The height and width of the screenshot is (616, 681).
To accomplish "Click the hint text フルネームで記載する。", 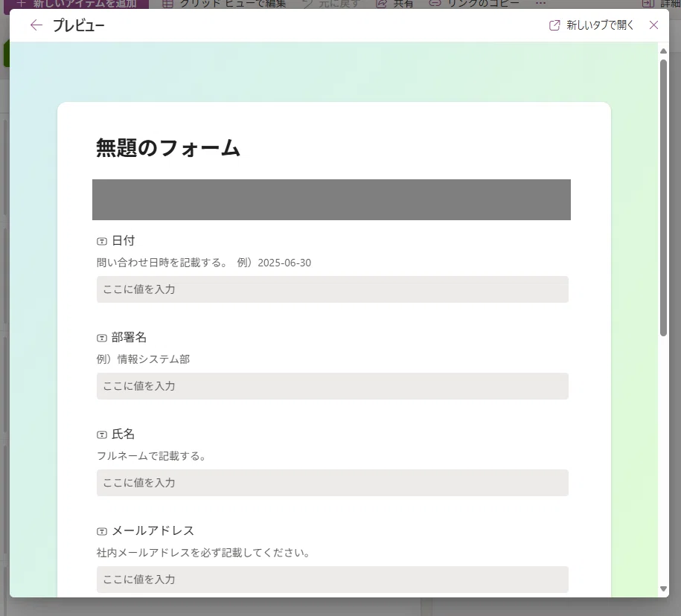I will pos(151,456).
